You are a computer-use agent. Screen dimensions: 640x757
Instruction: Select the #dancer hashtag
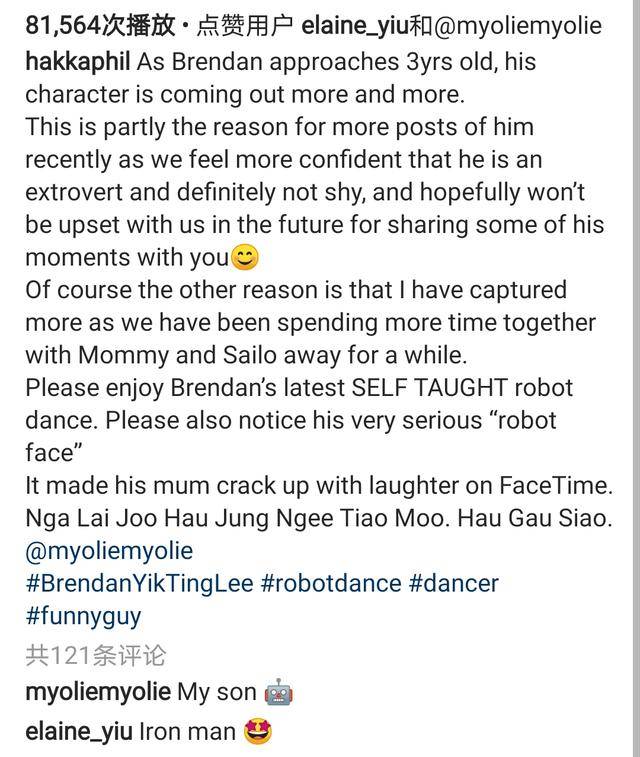pyautogui.click(x=453, y=583)
